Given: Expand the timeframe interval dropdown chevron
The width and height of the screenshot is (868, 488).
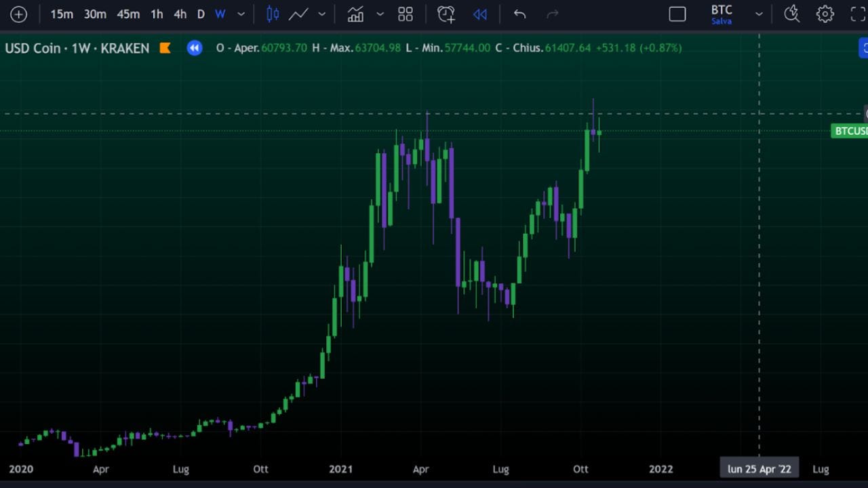Looking at the screenshot, I should 241,14.
